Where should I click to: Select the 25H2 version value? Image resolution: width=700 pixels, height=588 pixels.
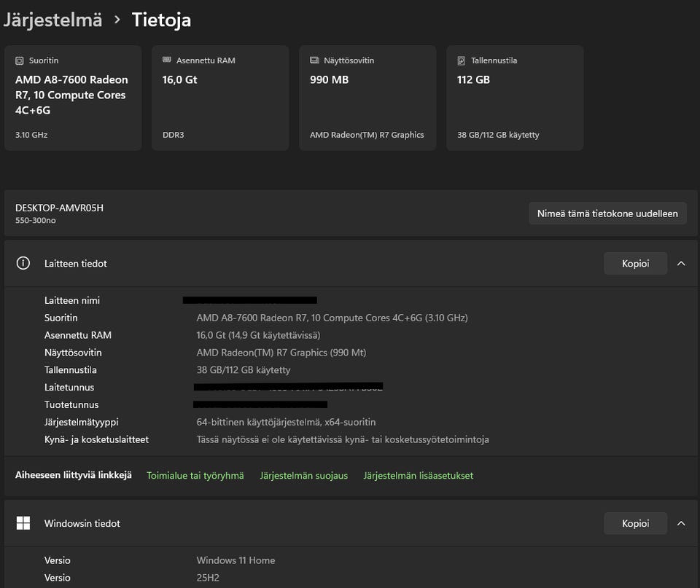point(208,578)
